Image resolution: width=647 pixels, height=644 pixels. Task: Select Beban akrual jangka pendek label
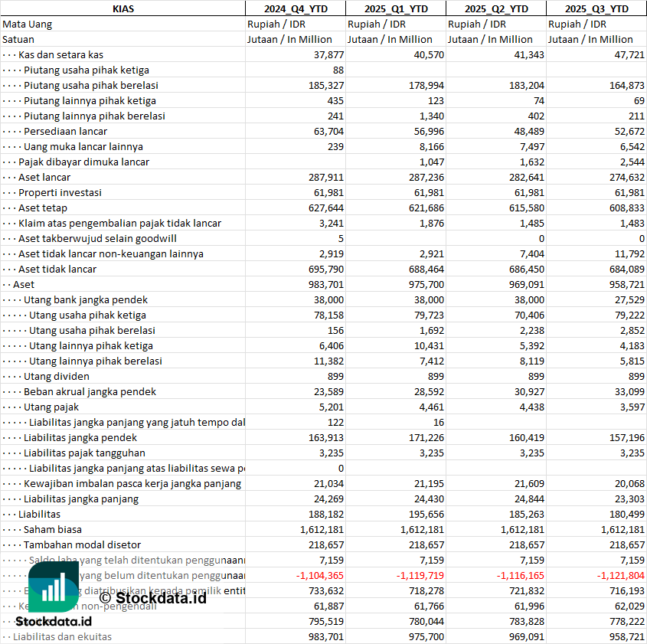[x=90, y=391]
